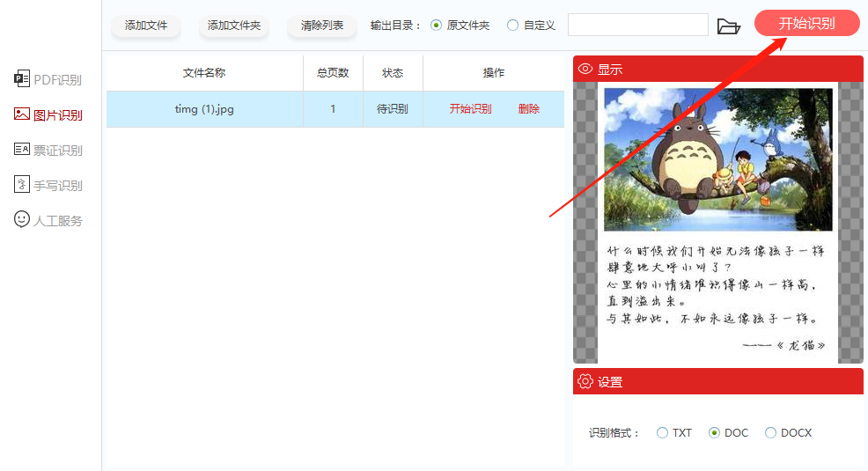This screenshot has width=868, height=471.
Task: Click the 票证识别 ID card icon
Action: [22, 150]
